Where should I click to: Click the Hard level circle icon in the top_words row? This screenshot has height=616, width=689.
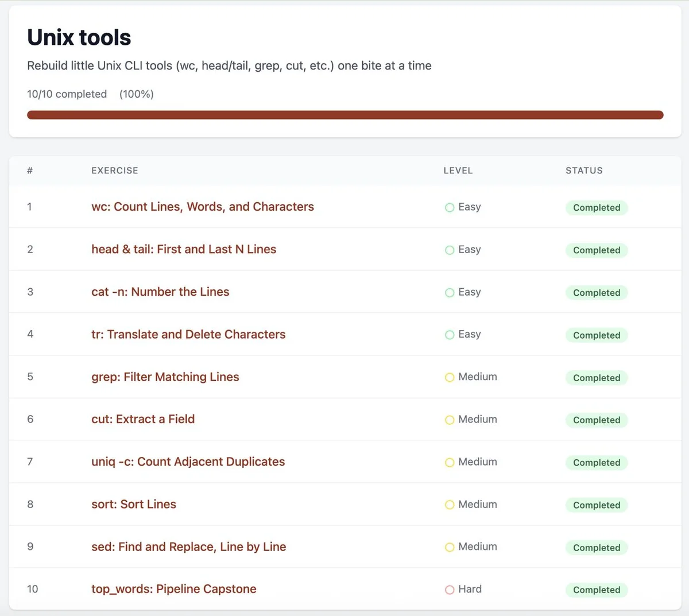coord(450,590)
